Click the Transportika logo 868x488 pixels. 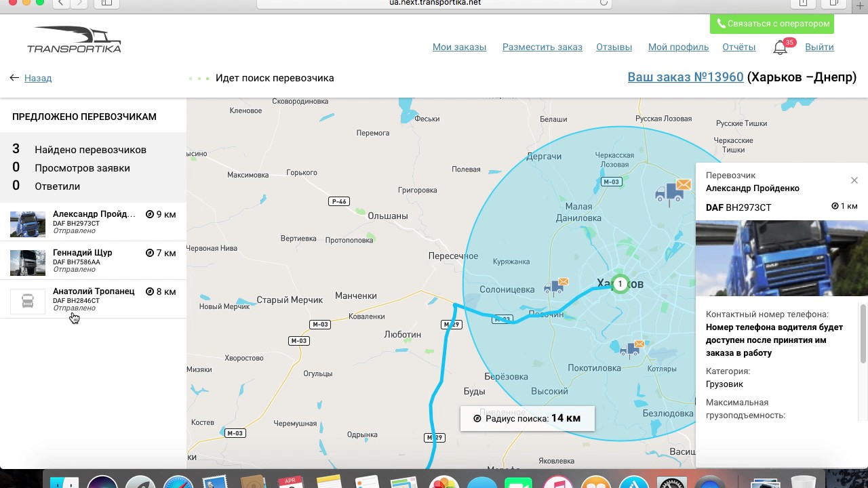point(74,39)
